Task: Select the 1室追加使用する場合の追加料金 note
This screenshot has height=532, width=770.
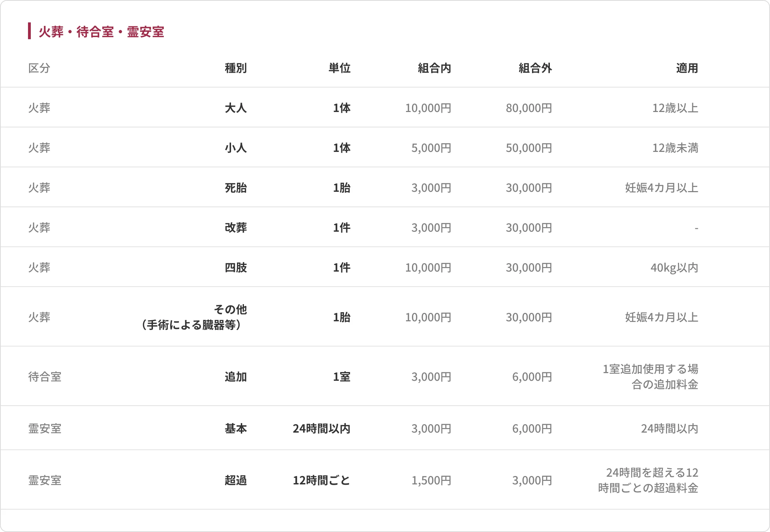Action: tap(651, 377)
